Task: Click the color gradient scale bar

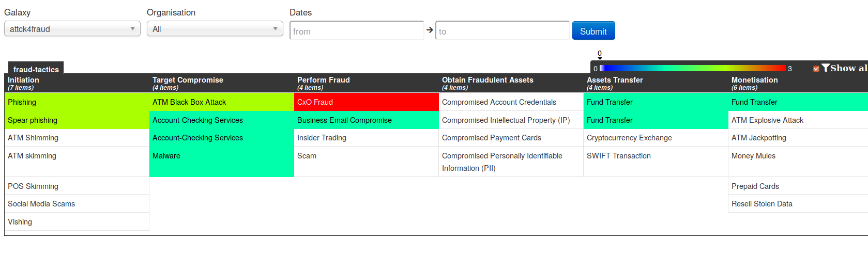Action: coord(693,68)
